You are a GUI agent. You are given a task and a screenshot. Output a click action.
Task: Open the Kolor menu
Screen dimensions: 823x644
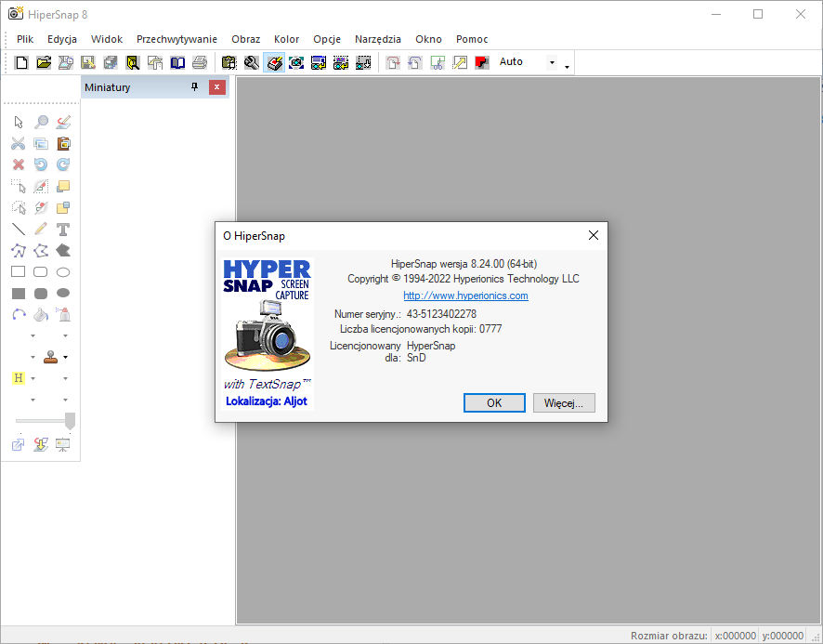(287, 39)
